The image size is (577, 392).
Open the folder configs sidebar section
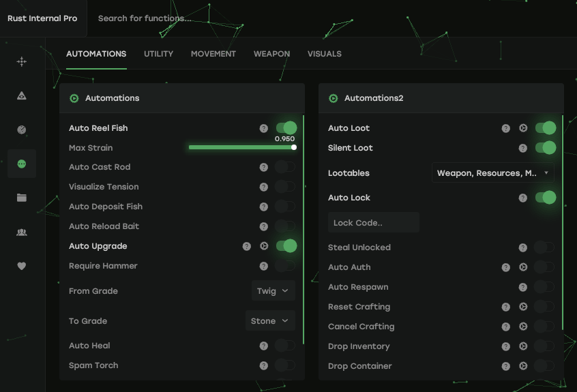pyautogui.click(x=22, y=198)
